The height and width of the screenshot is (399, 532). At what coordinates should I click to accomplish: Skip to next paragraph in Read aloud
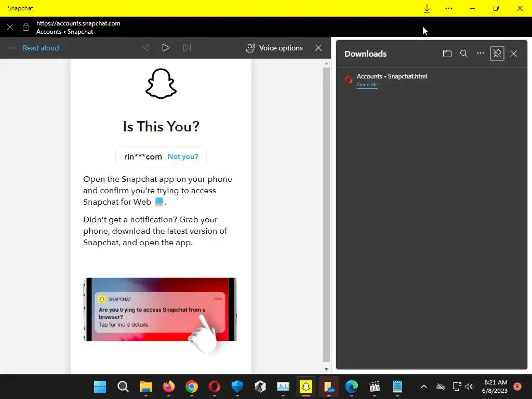(187, 48)
